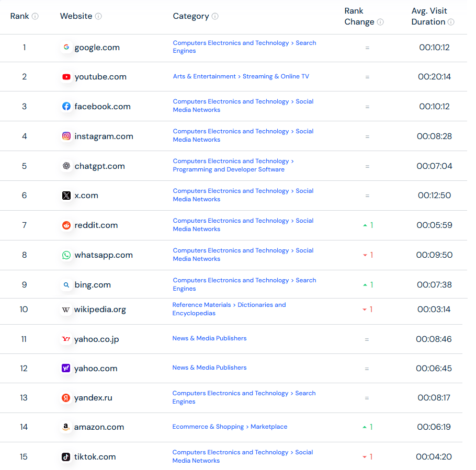The height and width of the screenshot is (470, 476).
Task: Click the purple Yahoo.com logo icon
Action: (65, 369)
